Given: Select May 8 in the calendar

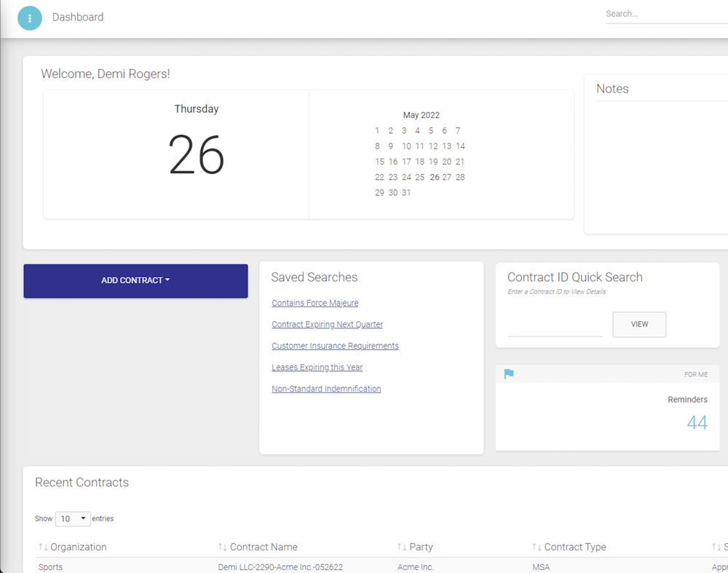Looking at the screenshot, I should point(377,146).
